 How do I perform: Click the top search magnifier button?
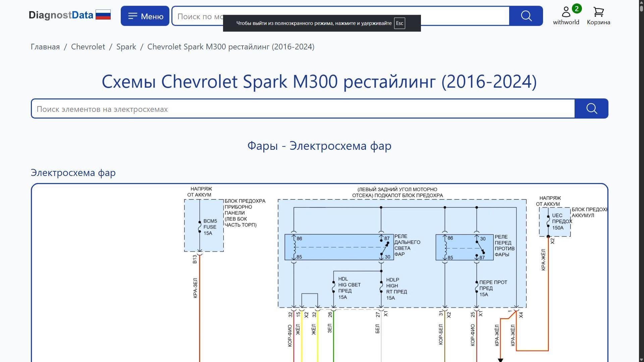tap(526, 16)
